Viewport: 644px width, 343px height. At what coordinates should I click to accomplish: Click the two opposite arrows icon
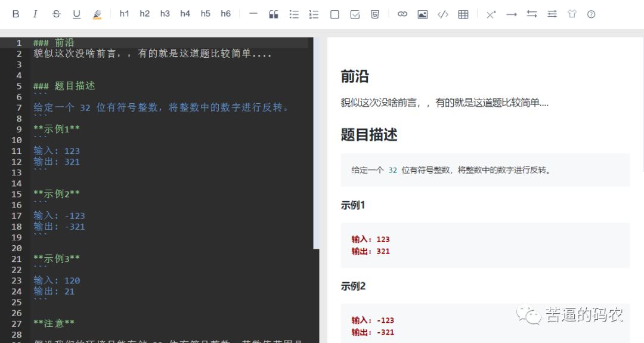532,14
